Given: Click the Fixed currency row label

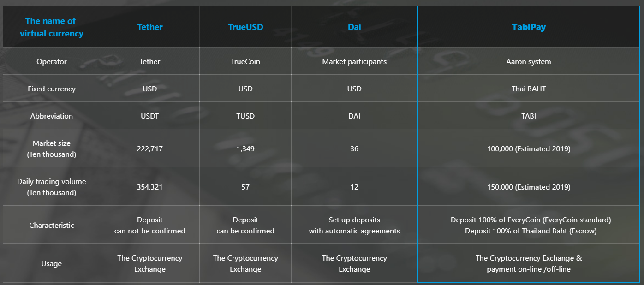Looking at the screenshot, I should [52, 89].
